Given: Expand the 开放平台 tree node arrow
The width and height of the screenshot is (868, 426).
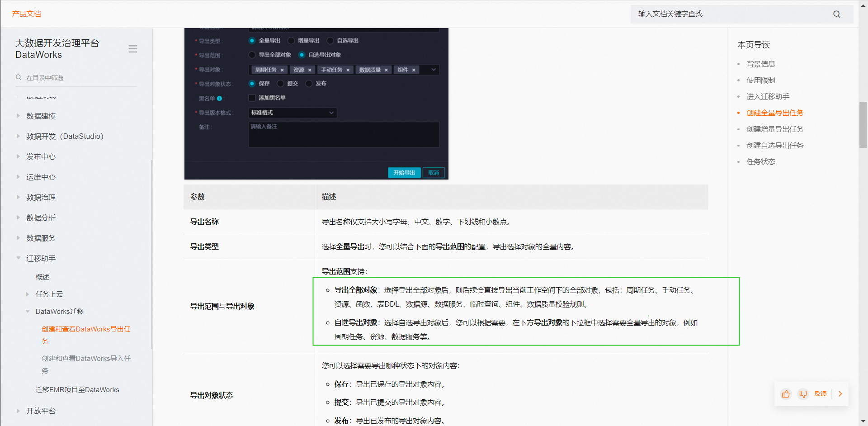Looking at the screenshot, I should pos(18,411).
